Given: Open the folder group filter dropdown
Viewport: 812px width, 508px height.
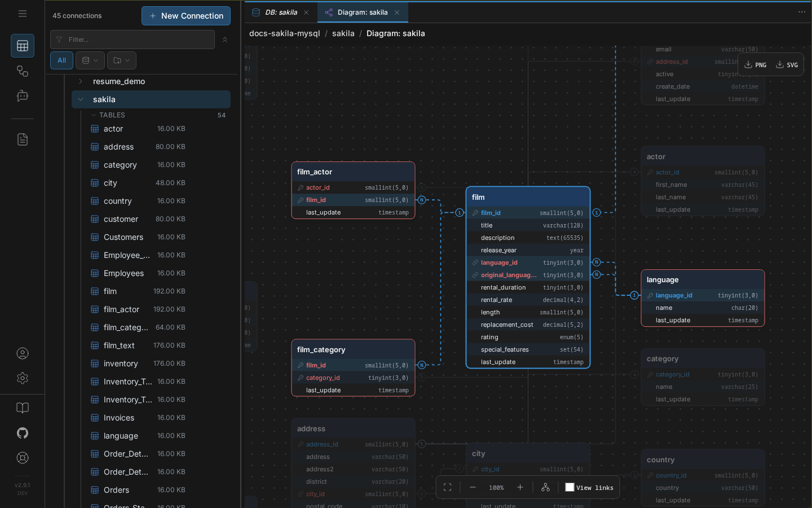Looking at the screenshot, I should click(x=121, y=60).
